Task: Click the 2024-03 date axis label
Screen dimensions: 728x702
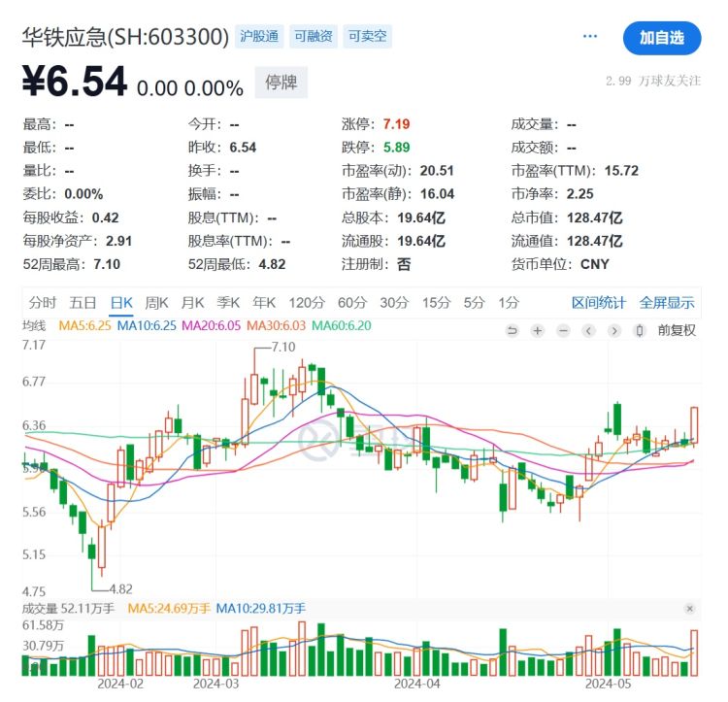Action: pyautogui.click(x=215, y=684)
